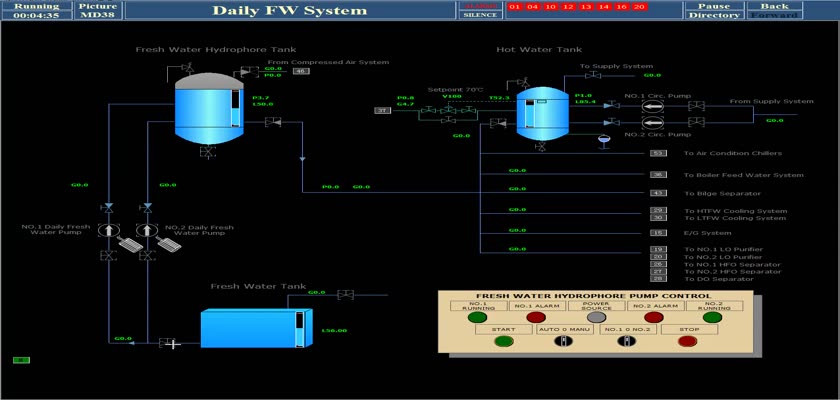Jump to picture 43 Bilge Separator

[x=658, y=193]
